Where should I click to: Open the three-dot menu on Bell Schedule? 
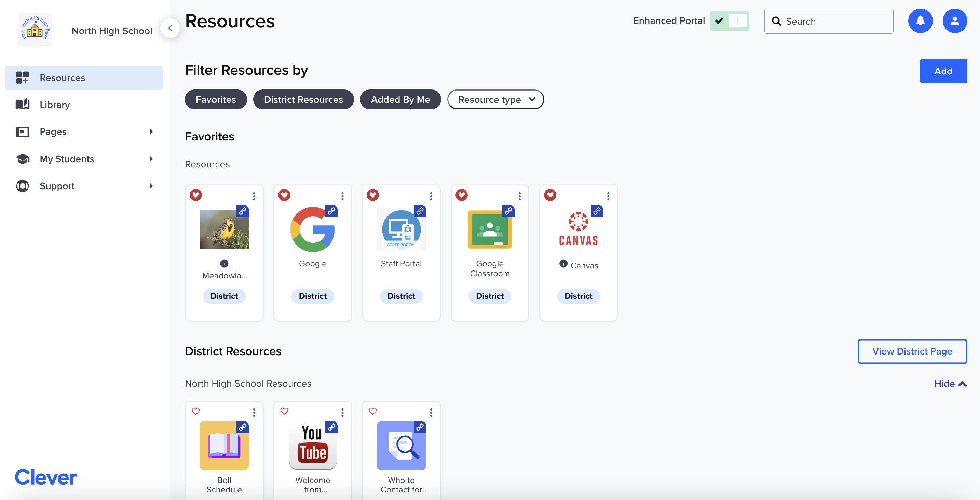(x=254, y=413)
